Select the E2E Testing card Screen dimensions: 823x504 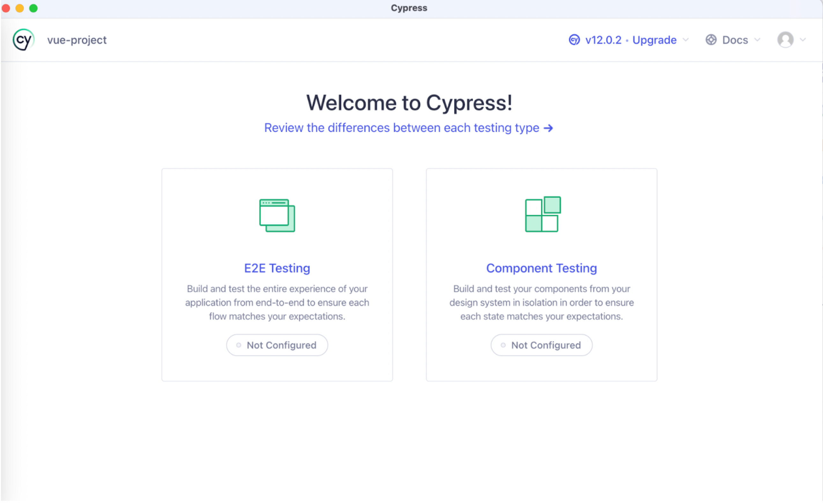point(277,275)
